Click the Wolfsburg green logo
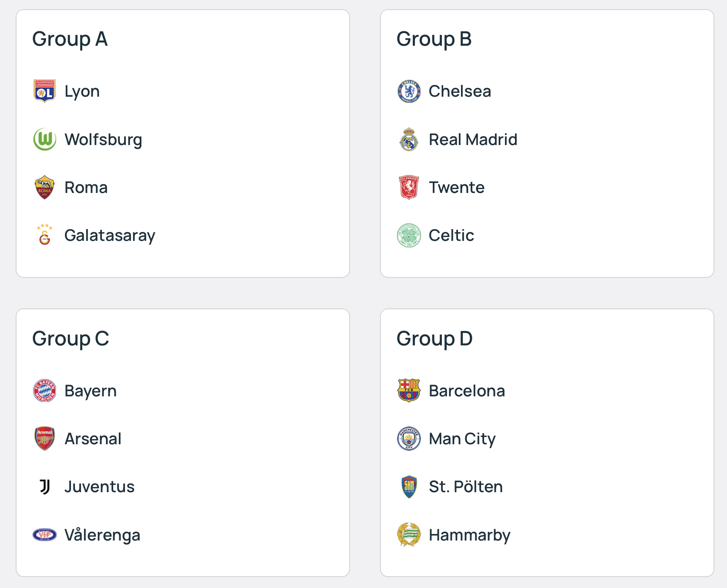The height and width of the screenshot is (588, 727). (44, 139)
